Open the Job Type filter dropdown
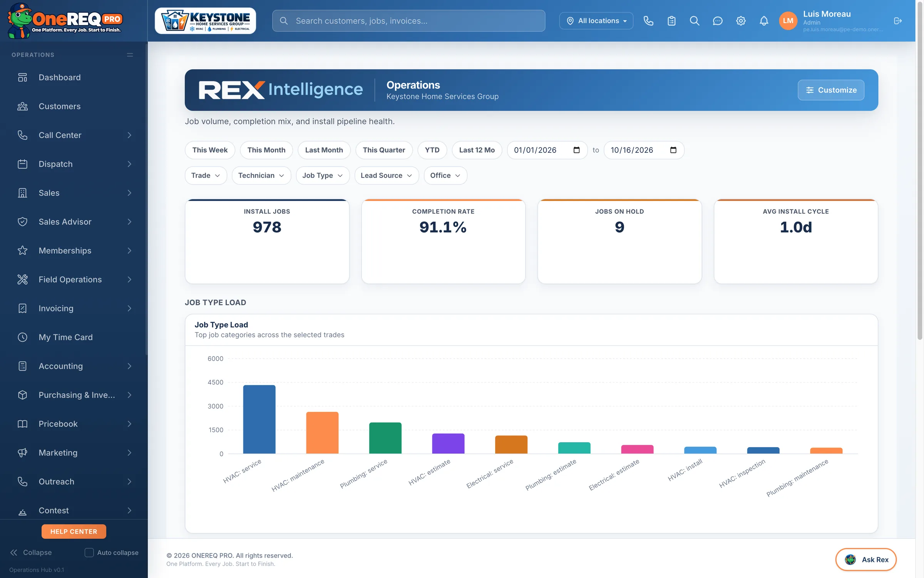This screenshot has width=924, height=578. click(322, 175)
